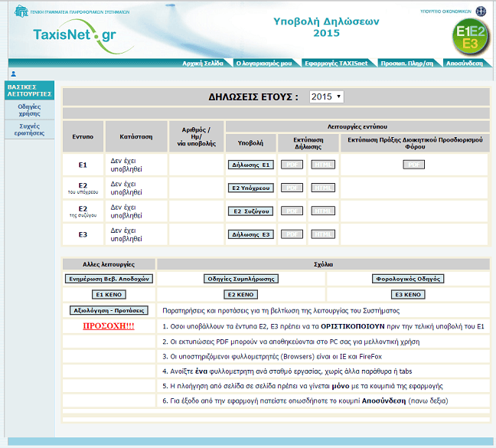
Task: Click the Ε2 ΚΕΝΟ button
Action: [x=240, y=295]
